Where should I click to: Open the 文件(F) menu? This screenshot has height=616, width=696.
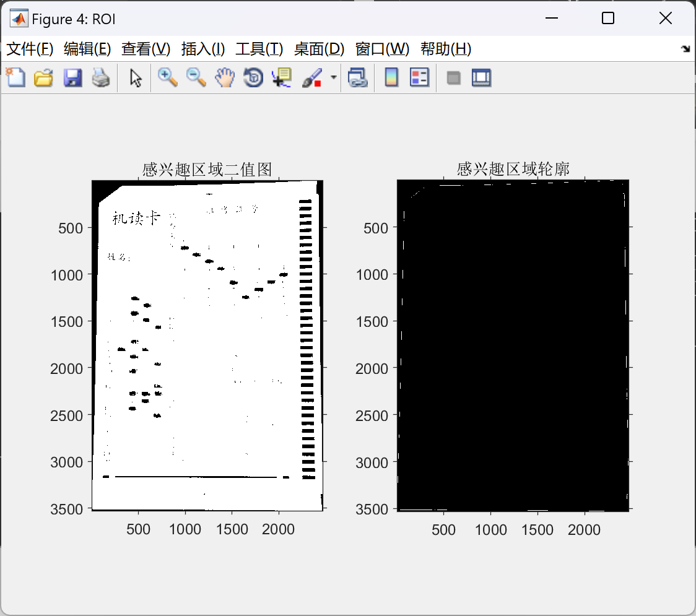[30, 49]
